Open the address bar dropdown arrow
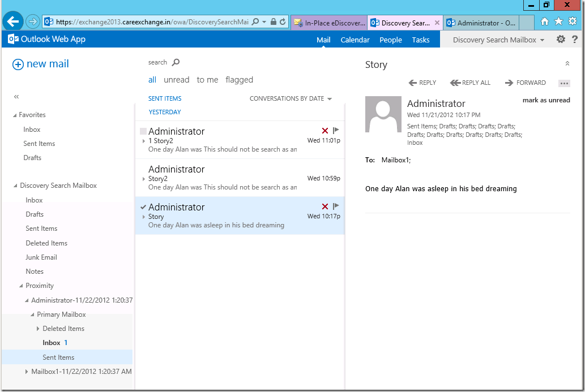The image size is (585, 392). click(x=264, y=21)
